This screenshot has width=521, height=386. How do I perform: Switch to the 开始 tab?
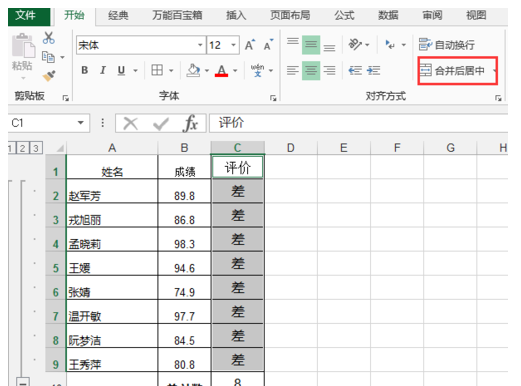[x=74, y=15]
